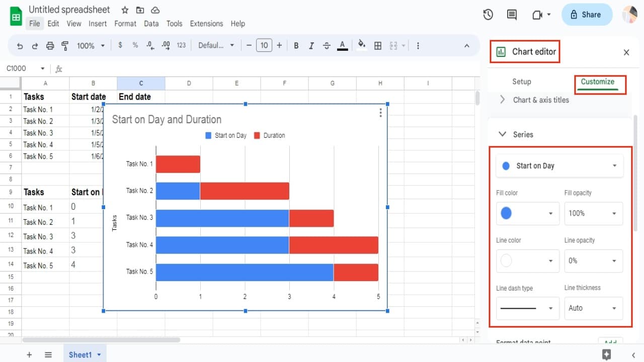Apply currency format
This screenshot has width=644, height=362.
120,45
